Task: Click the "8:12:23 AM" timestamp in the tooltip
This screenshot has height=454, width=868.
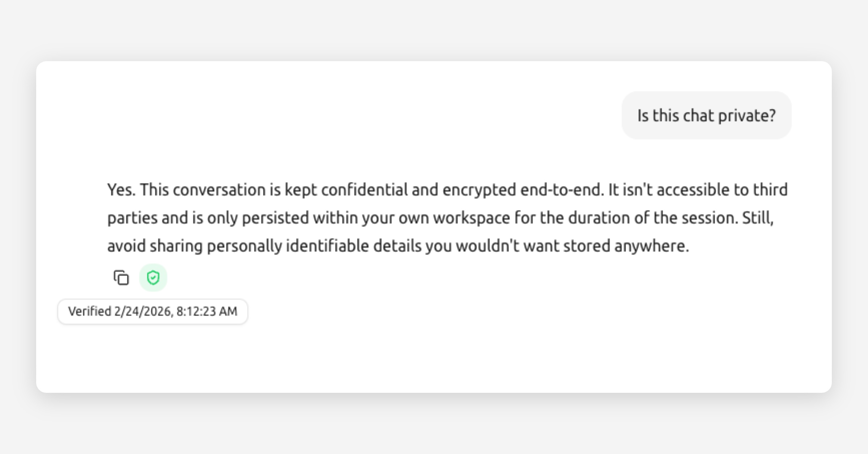Action: (x=207, y=311)
